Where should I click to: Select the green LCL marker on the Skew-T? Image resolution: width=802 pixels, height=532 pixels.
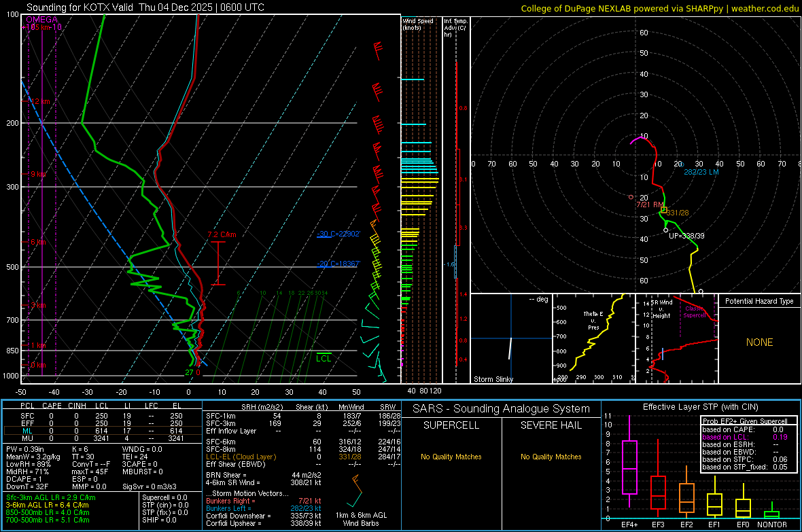(x=324, y=358)
